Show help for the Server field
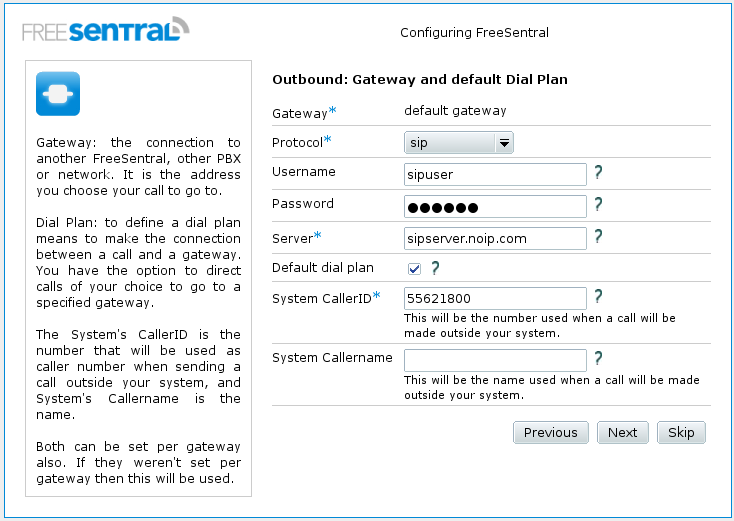The width and height of the screenshot is (734, 521). [598, 236]
